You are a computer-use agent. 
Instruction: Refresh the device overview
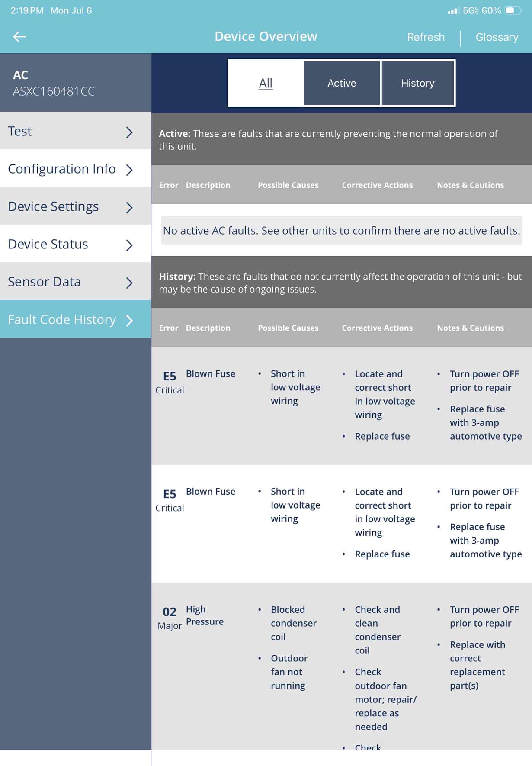tap(426, 37)
